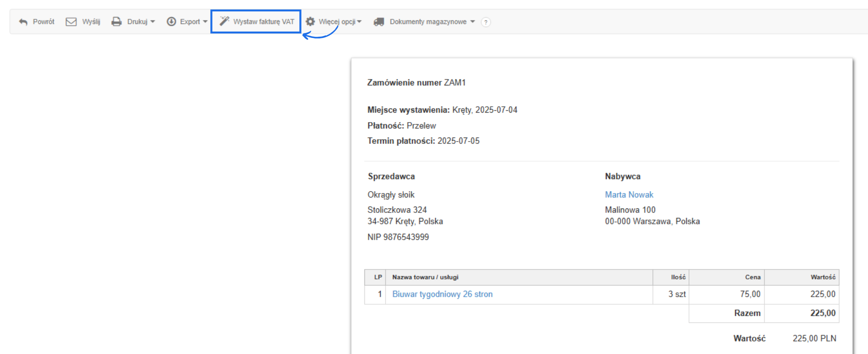Expand the Drukuj dropdown arrow
Screen dimensions: 868x354
(x=153, y=22)
